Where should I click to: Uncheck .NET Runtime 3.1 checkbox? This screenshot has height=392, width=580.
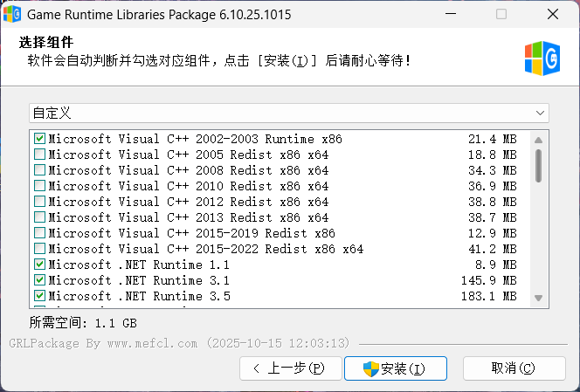pyautogui.click(x=39, y=280)
